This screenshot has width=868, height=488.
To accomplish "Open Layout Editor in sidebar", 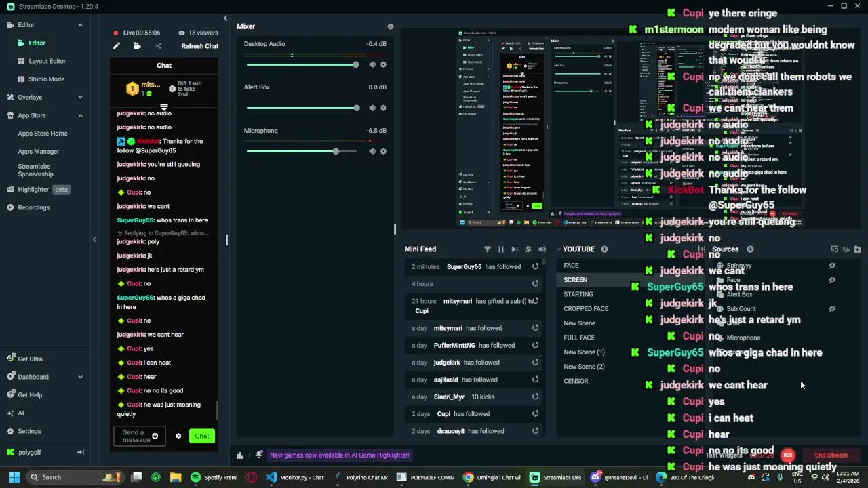I will [x=47, y=61].
